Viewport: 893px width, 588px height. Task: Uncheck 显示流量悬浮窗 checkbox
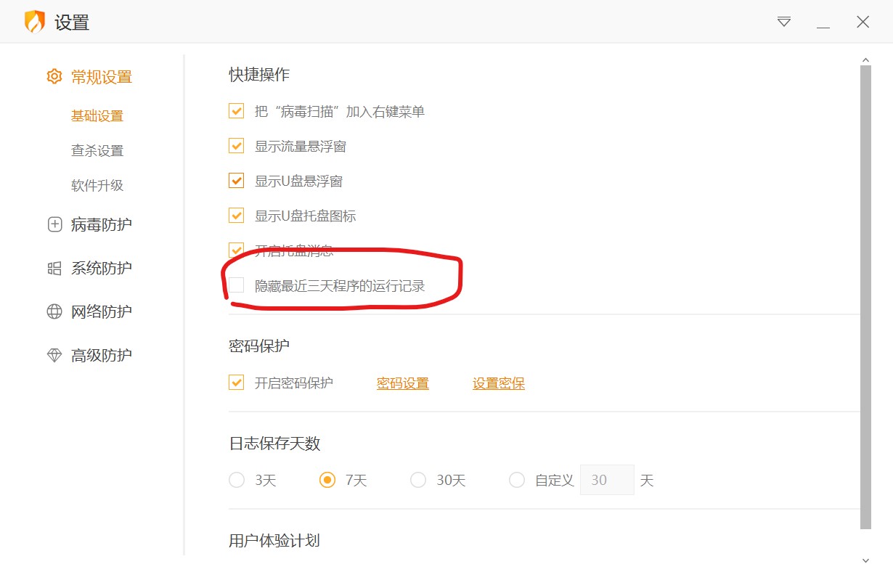click(x=236, y=146)
